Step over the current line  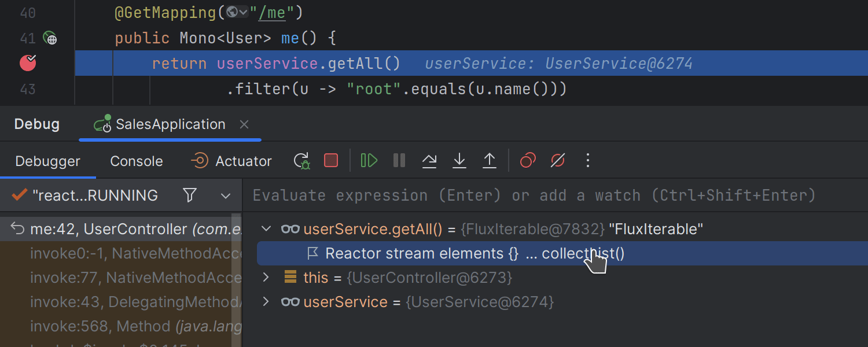pyautogui.click(x=429, y=160)
